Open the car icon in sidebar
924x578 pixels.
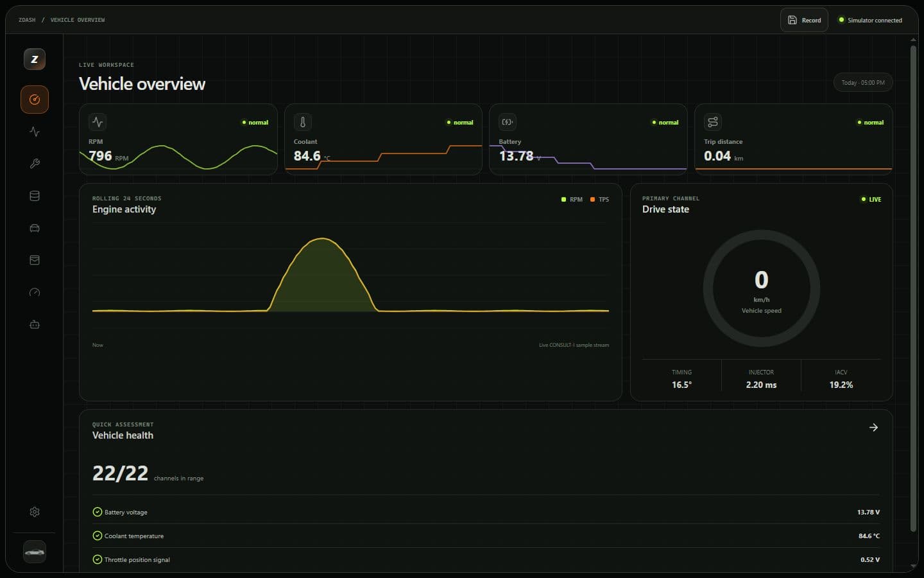coord(35,228)
